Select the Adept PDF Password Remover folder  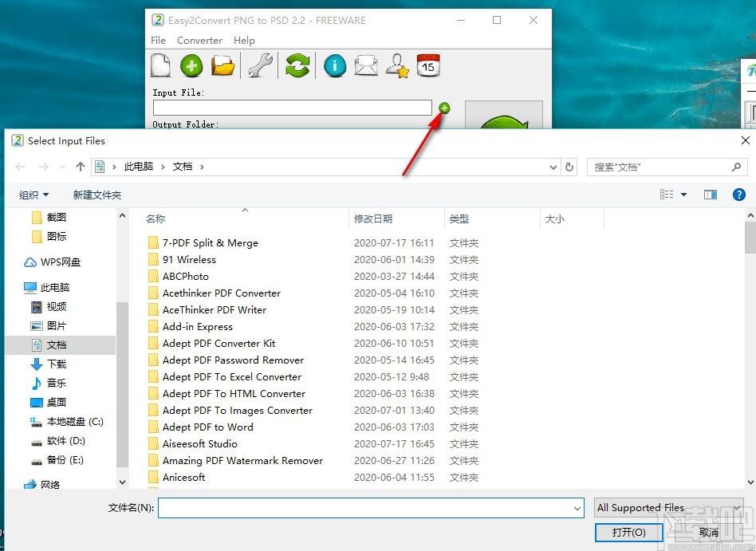pyautogui.click(x=233, y=360)
